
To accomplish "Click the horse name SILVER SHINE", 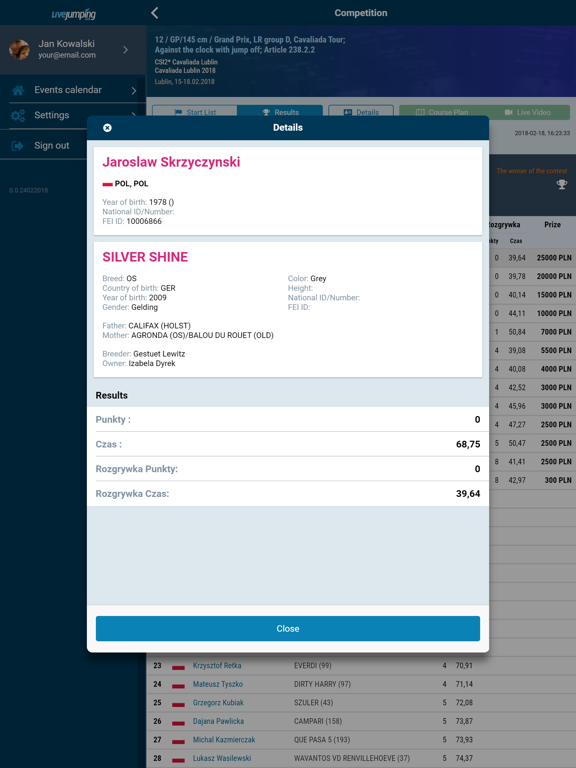I will (145, 257).
